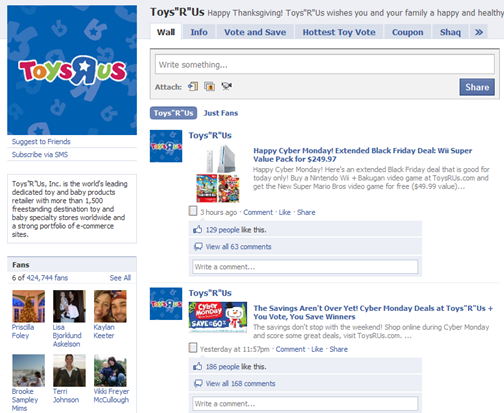
Task: Select the Toys"R"Us wall filter
Action: point(173,113)
